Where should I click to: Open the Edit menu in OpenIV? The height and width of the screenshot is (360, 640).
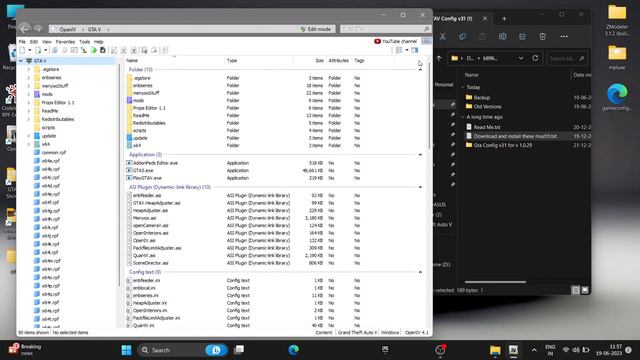pos(34,42)
